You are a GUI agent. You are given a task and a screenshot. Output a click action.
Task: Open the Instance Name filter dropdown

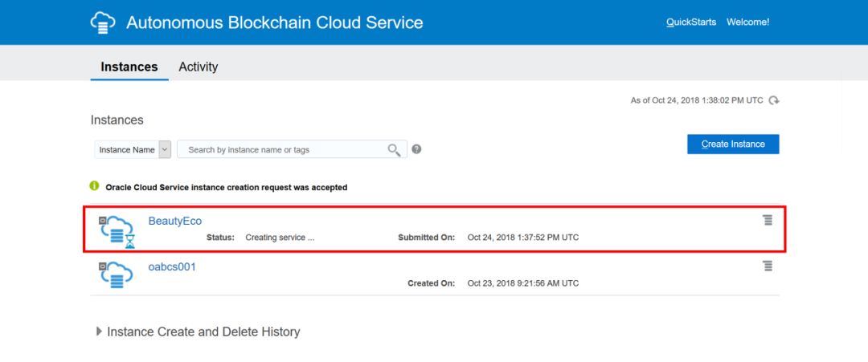click(165, 149)
